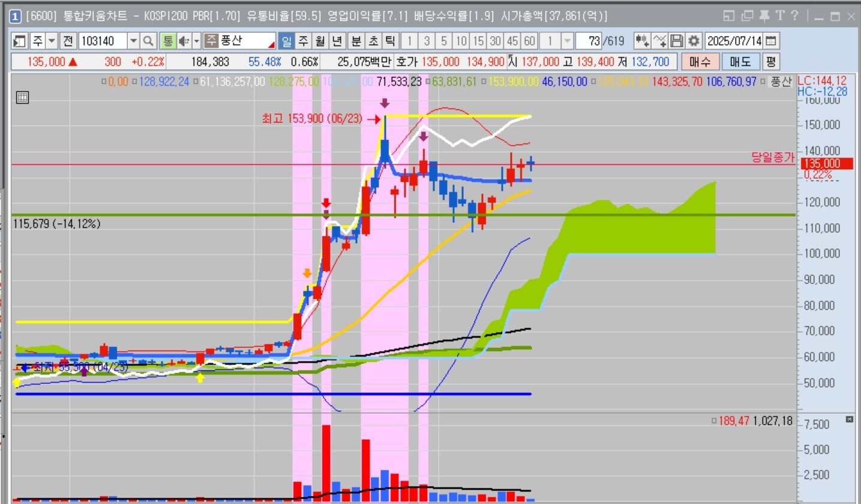
Task: Open chart settings gear icon
Action: [694, 41]
